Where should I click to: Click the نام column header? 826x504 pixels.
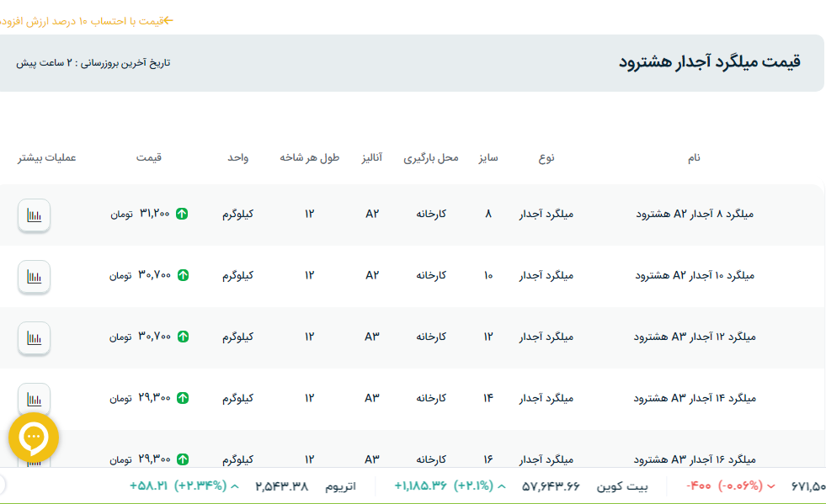[x=694, y=157]
